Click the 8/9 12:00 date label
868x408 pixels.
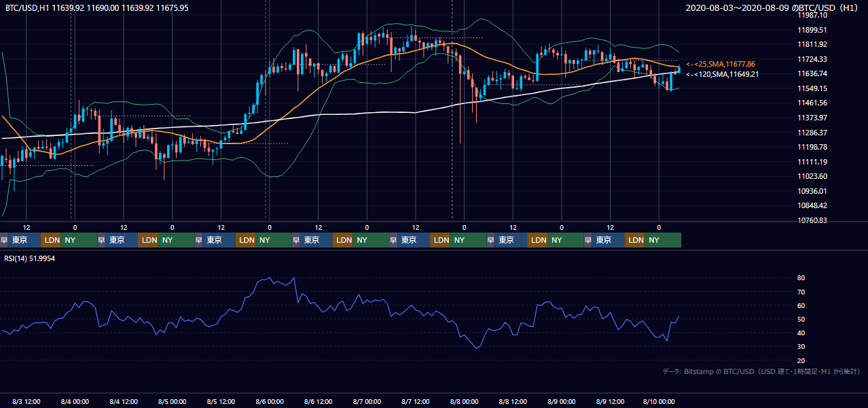point(611,401)
